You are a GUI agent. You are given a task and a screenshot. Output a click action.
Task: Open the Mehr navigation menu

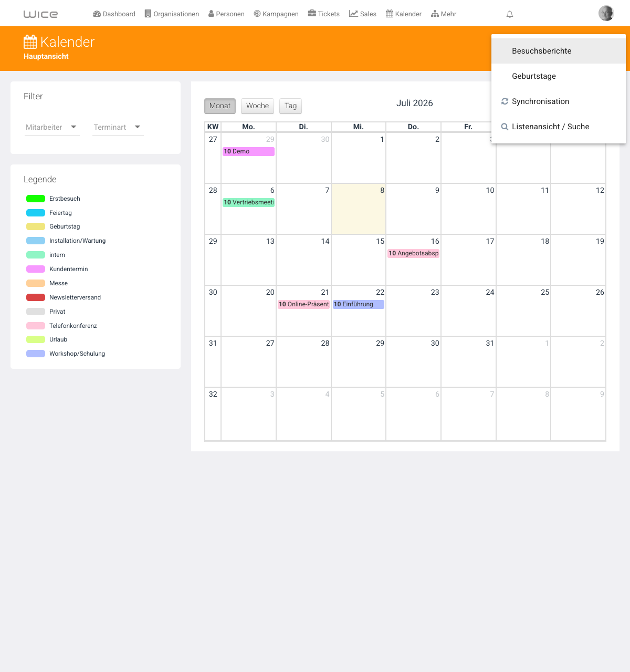(444, 14)
